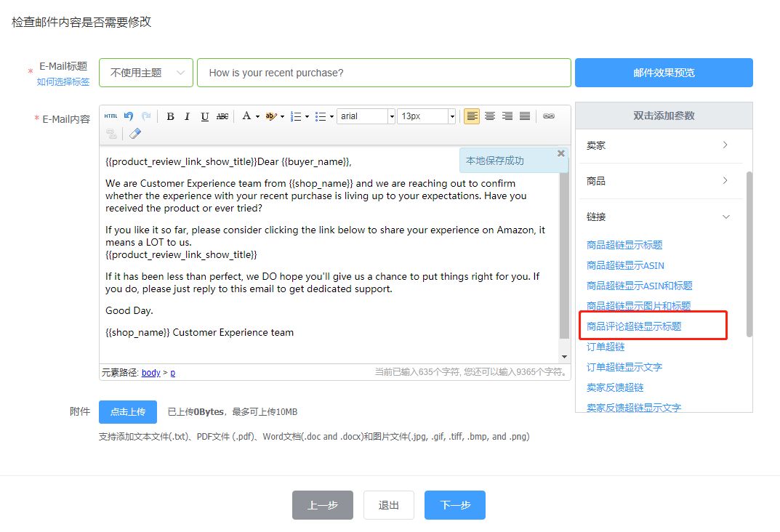
Task: Align text left
Action: point(472,116)
